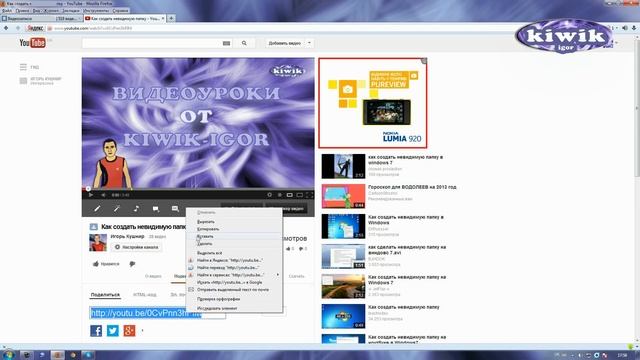
Task: Mute the video player volume
Action: pyautogui.click(x=103, y=195)
